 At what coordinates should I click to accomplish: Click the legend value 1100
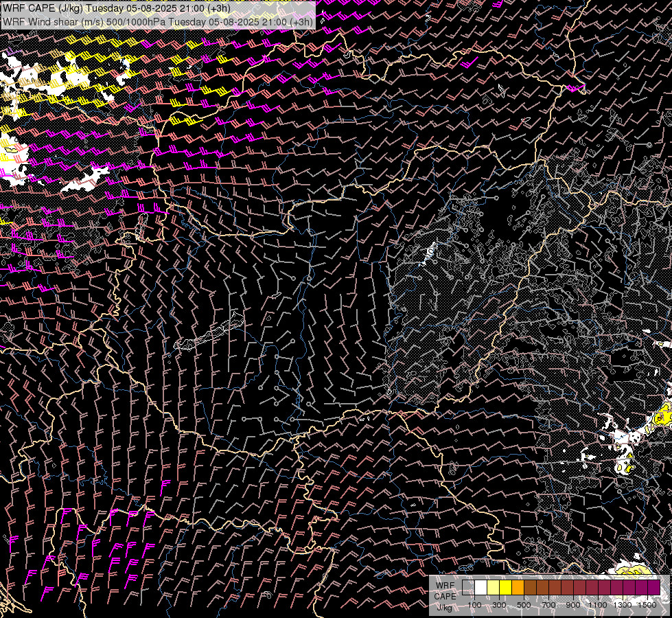click(597, 605)
